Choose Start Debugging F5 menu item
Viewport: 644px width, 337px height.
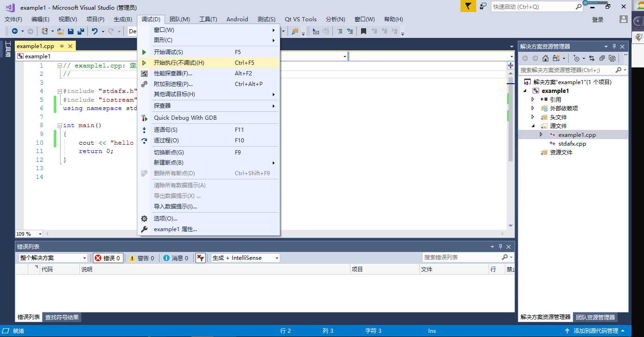[x=209, y=52]
